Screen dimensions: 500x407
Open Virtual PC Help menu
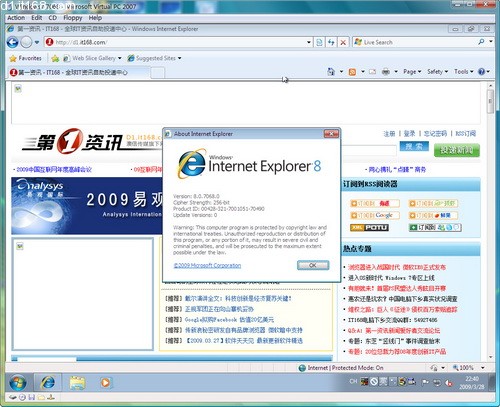click(x=95, y=18)
